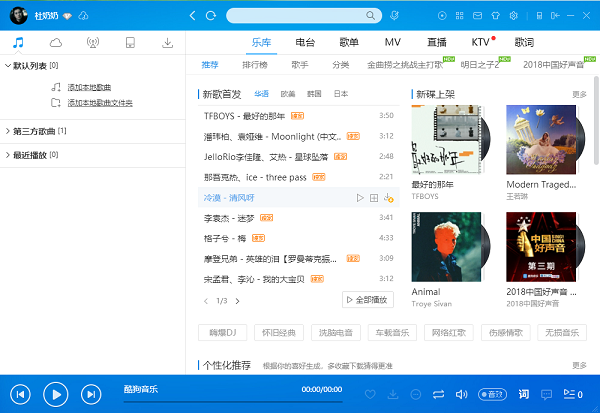
Task: Open the messages envelope icon
Action: click(477, 16)
